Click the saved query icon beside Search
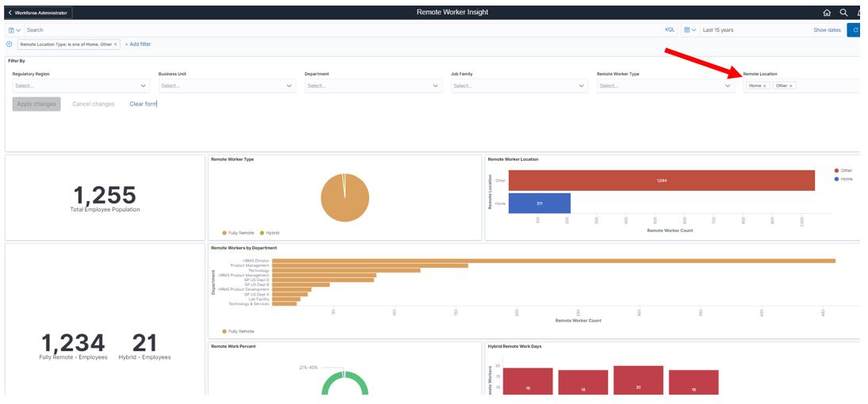This screenshot has height=404, width=868. point(14,30)
